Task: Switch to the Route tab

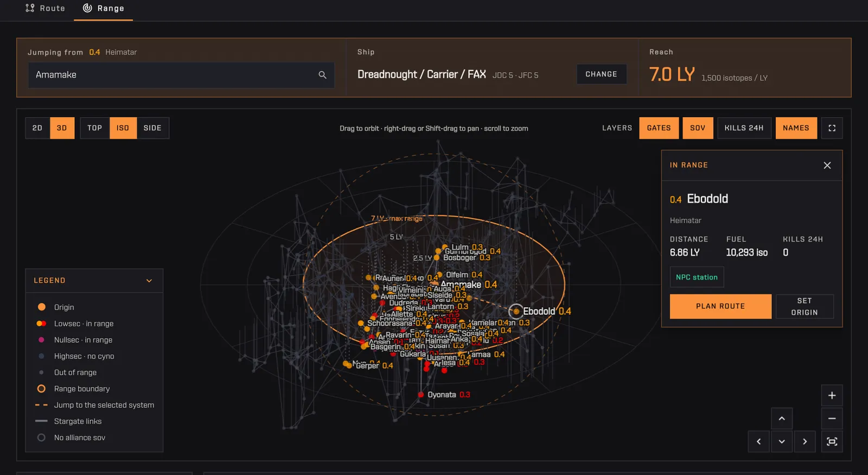Action: tap(45, 8)
